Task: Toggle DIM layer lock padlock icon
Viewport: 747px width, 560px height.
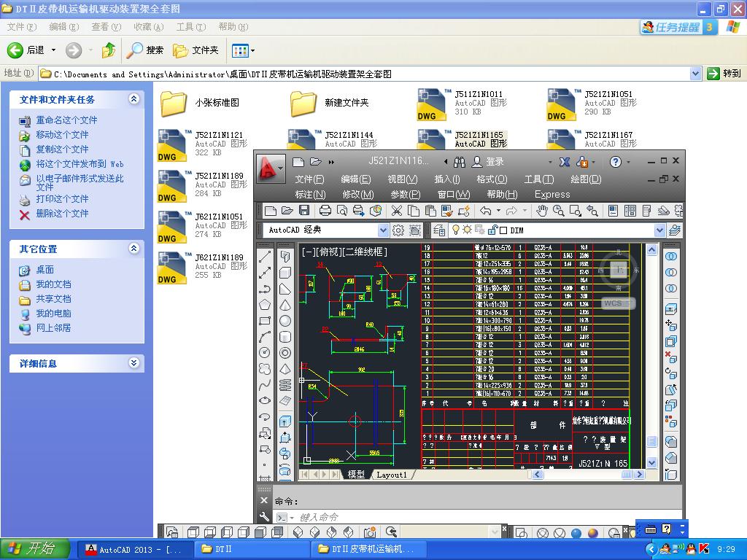Action: tap(492, 230)
